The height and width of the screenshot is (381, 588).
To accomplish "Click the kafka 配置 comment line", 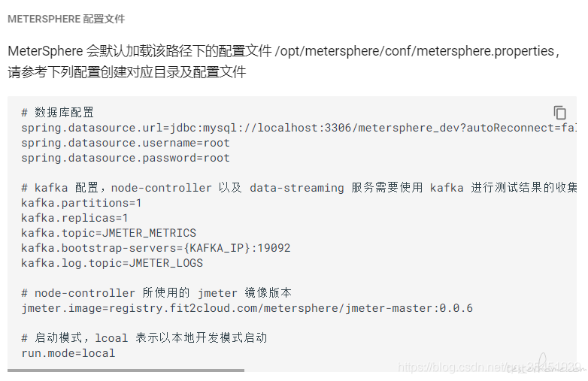I will pos(299,187).
